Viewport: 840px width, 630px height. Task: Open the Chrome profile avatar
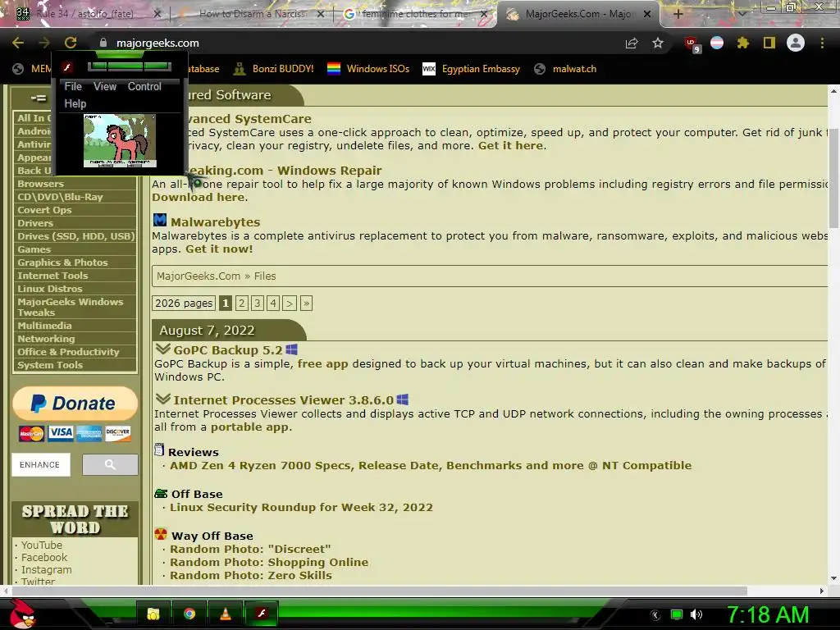(x=796, y=43)
